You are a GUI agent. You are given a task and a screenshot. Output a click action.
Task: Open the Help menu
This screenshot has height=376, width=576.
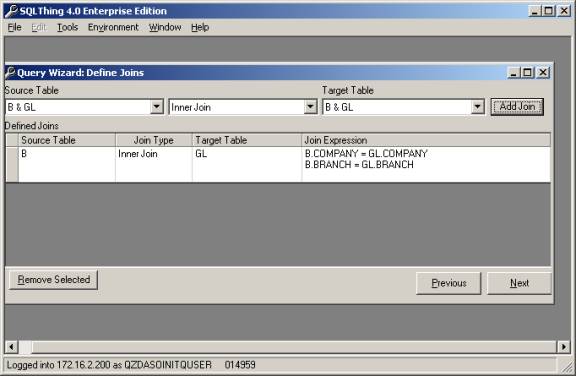click(200, 27)
